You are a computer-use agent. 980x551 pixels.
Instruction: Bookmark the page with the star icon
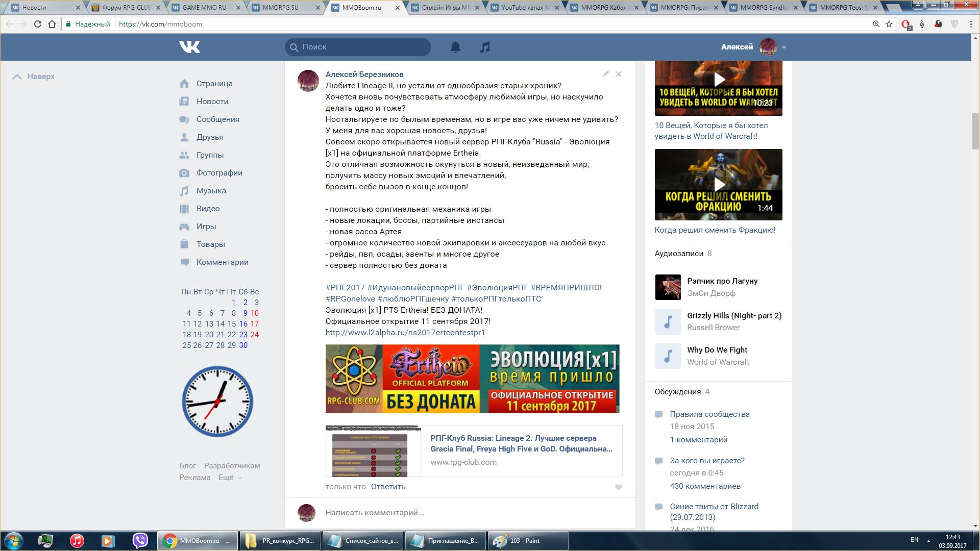[889, 24]
